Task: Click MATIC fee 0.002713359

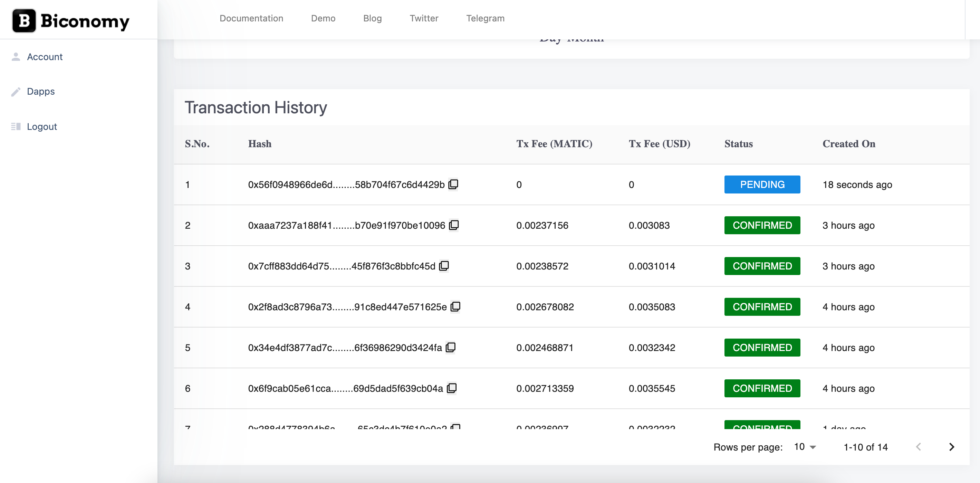Action: click(x=545, y=388)
